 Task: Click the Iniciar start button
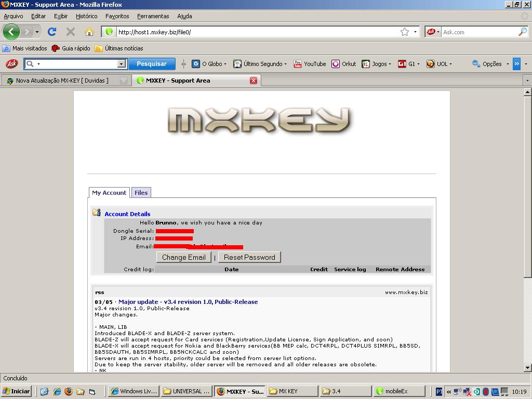tap(16, 391)
